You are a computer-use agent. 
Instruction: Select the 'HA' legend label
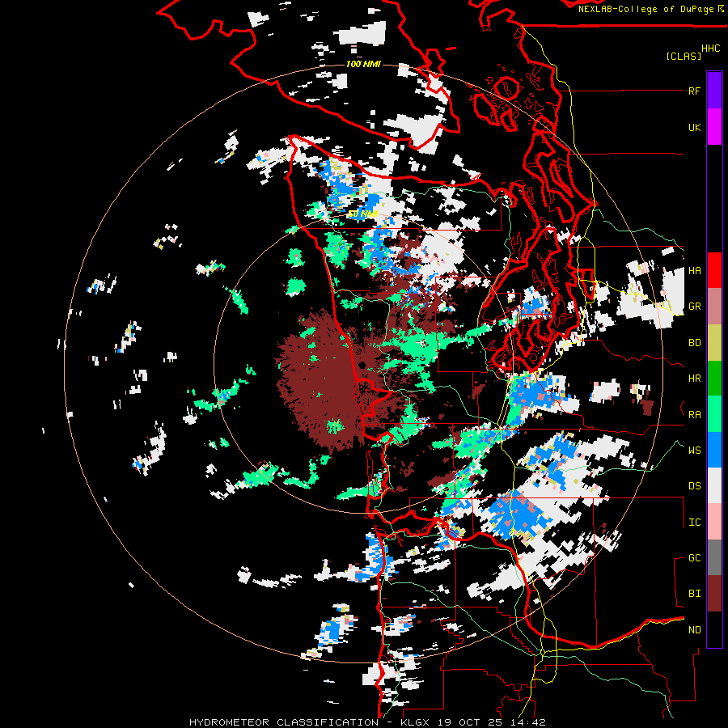[694, 271]
